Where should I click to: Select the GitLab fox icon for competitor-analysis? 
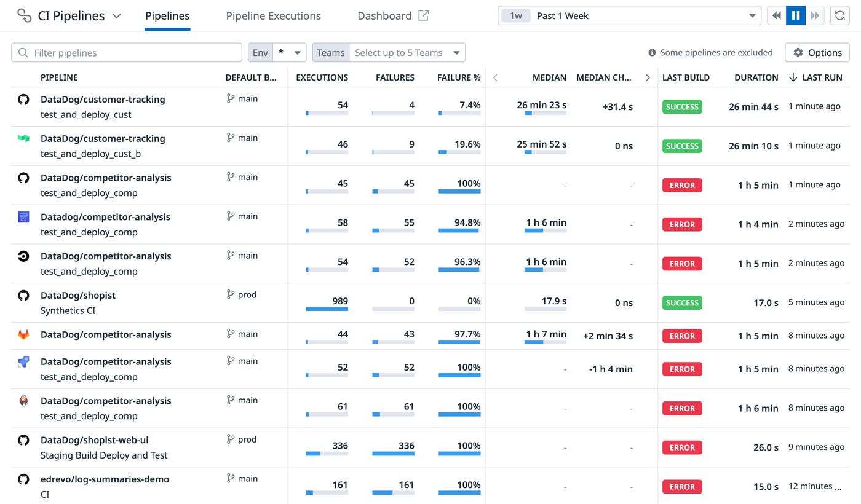click(23, 335)
